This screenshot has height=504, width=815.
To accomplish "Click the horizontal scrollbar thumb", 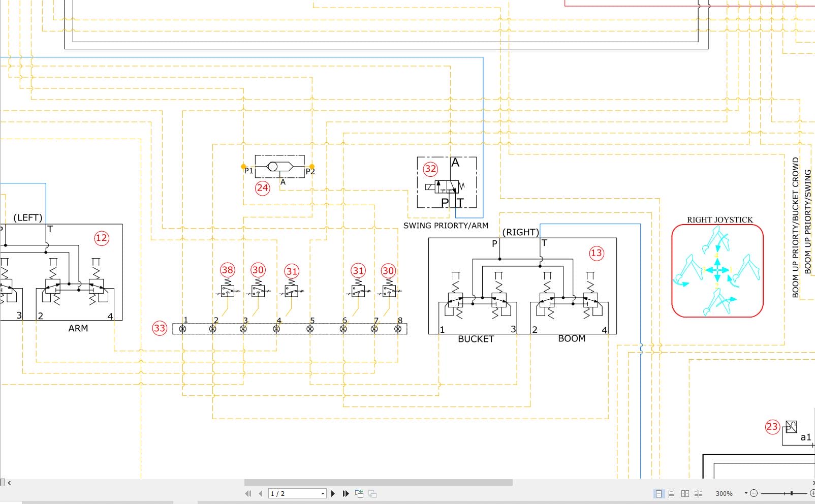I will (x=378, y=482).
